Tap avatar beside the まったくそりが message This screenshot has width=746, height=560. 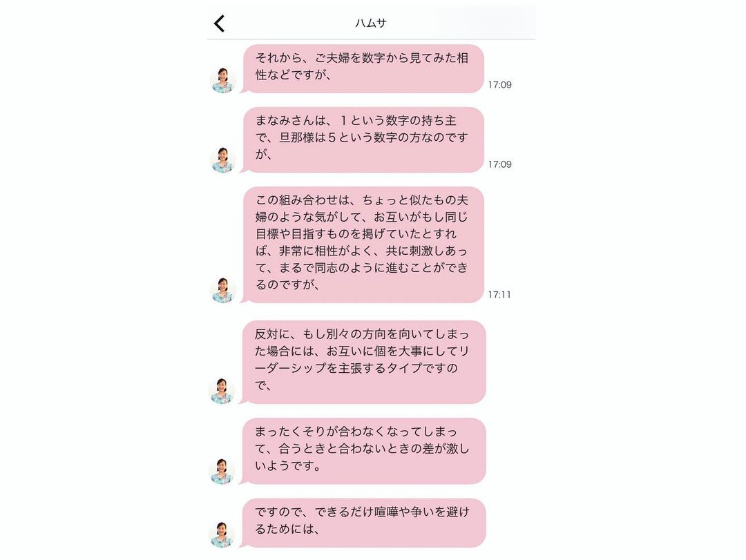point(222,472)
